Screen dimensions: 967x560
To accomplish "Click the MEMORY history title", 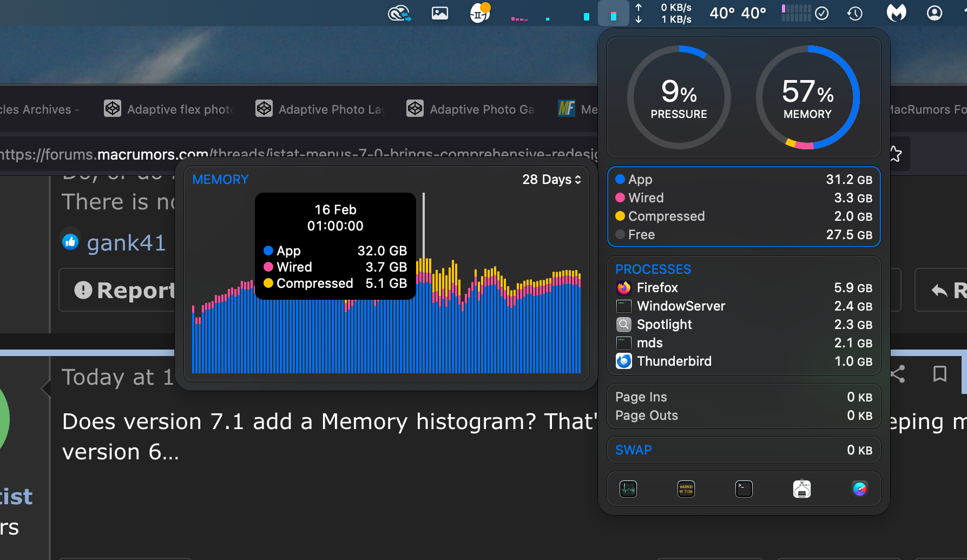I will (220, 180).
